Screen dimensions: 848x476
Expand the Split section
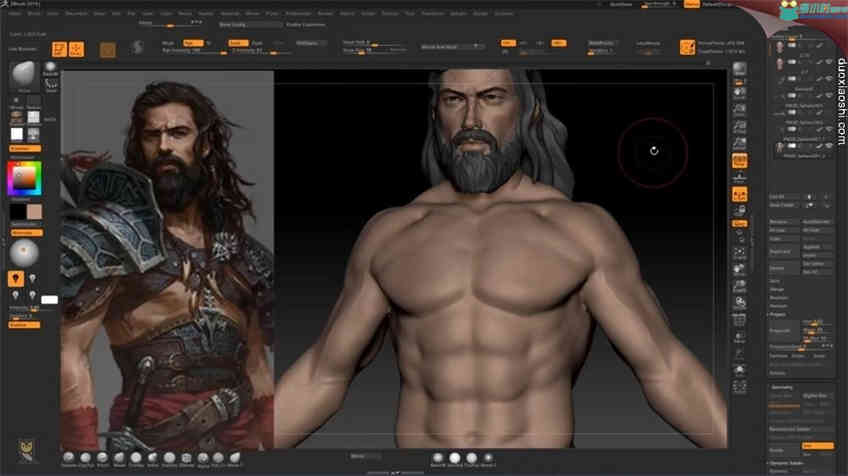point(774,281)
